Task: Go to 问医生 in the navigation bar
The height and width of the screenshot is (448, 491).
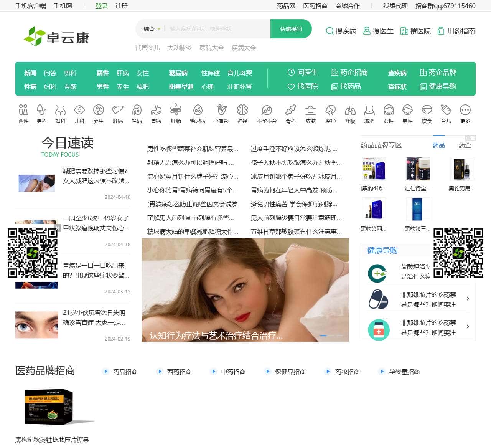Action: tap(303, 72)
